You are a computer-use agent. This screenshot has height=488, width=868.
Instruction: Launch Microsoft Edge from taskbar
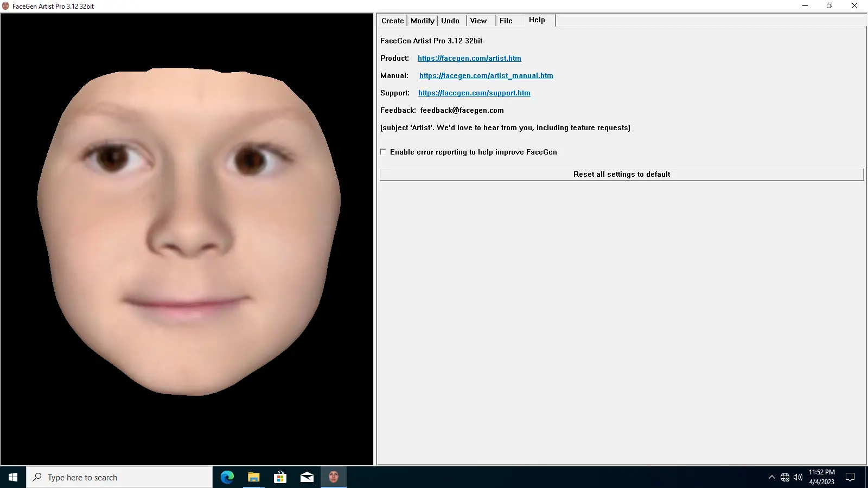pyautogui.click(x=227, y=477)
